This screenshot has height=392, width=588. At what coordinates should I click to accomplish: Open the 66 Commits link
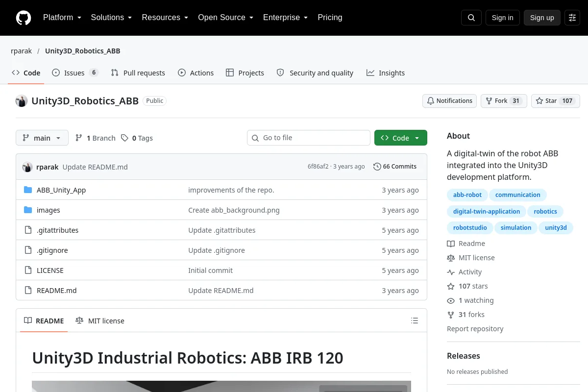tap(395, 167)
